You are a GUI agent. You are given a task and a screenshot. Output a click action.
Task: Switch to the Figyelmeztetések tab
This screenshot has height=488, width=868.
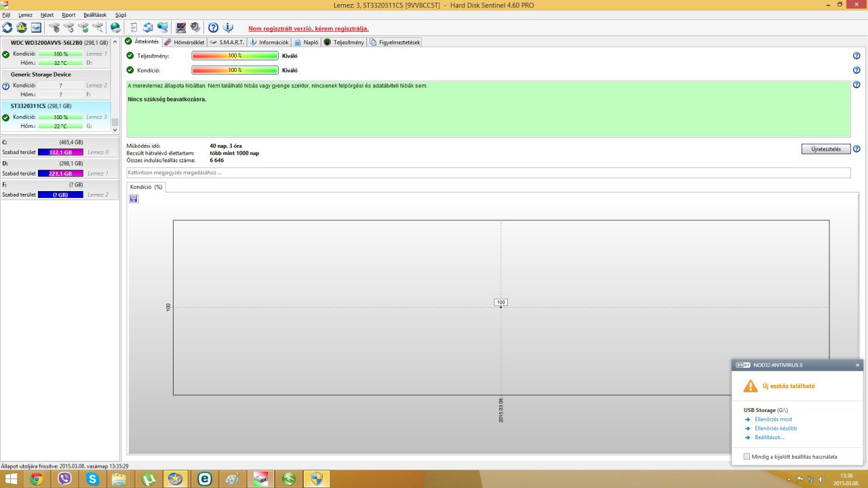click(x=395, y=42)
